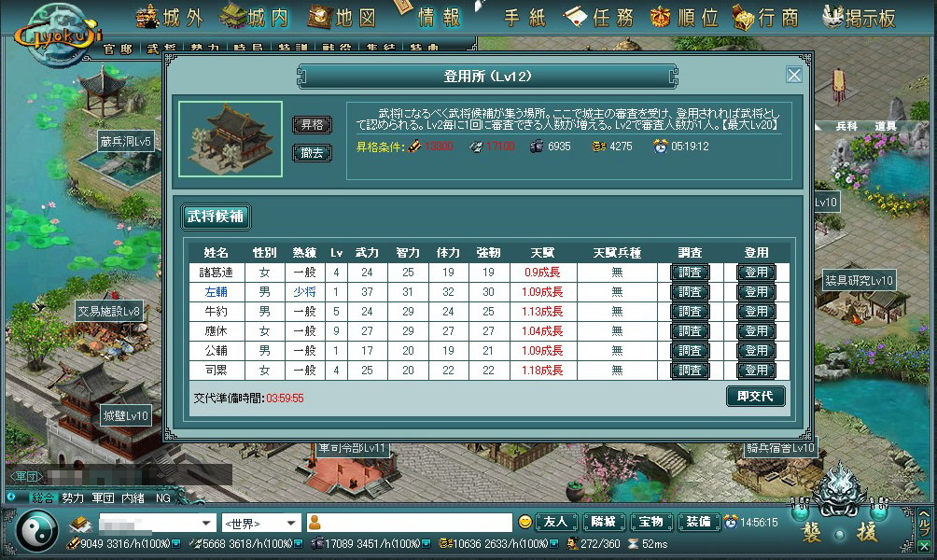The width and height of the screenshot is (937, 560).
Task: Open the 掲示板 bulletin board
Action: tap(859, 18)
